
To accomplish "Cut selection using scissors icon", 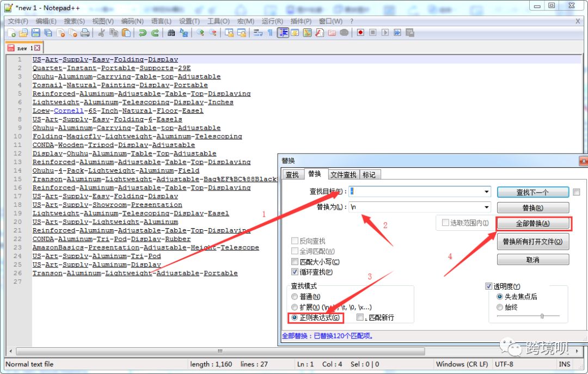I will click(x=101, y=33).
